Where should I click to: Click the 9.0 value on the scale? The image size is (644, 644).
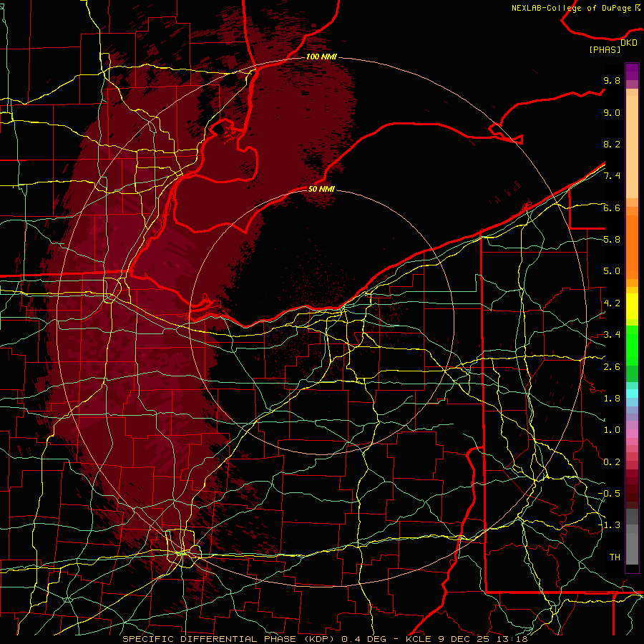(x=612, y=113)
